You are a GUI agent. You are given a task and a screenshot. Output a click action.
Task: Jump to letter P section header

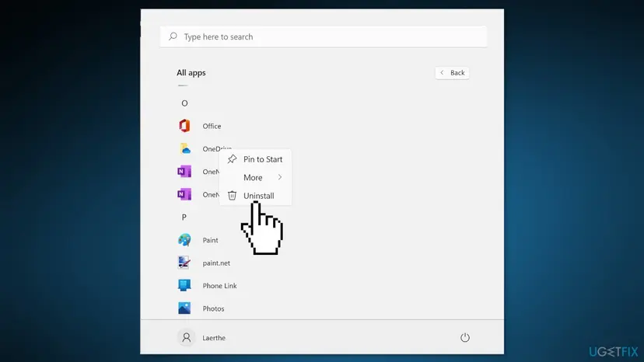[184, 217]
